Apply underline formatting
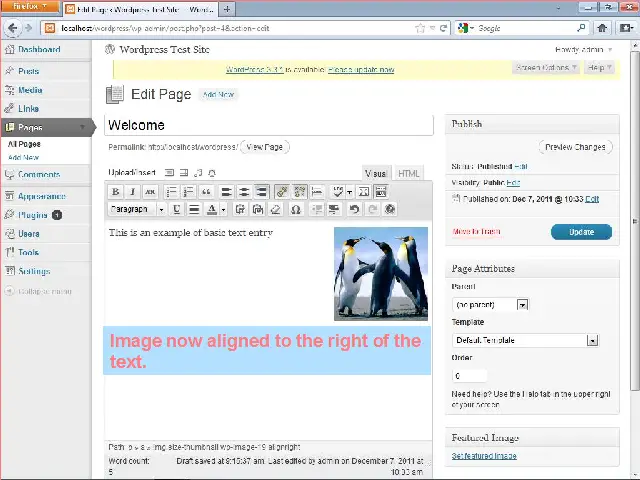This screenshot has width=640, height=480. click(176, 209)
